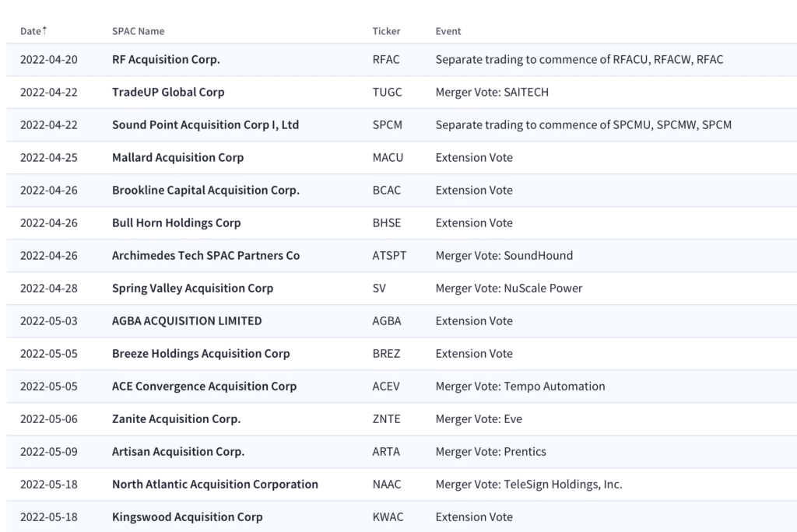
Task: Open Artisan Acquisition Corp. entry
Action: pos(178,452)
